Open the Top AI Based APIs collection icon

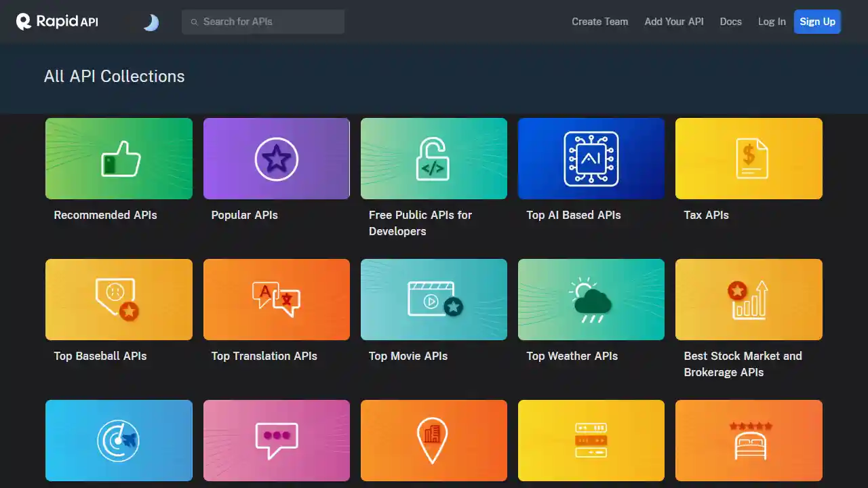(591, 158)
